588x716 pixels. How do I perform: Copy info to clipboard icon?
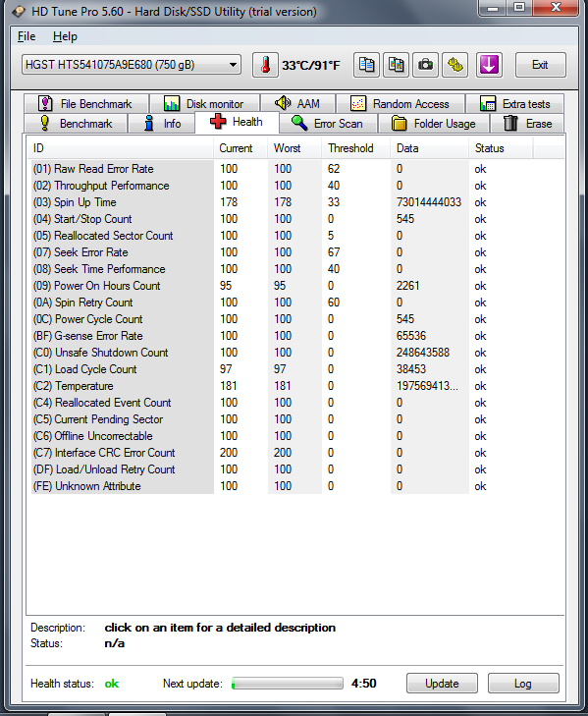coord(366,65)
